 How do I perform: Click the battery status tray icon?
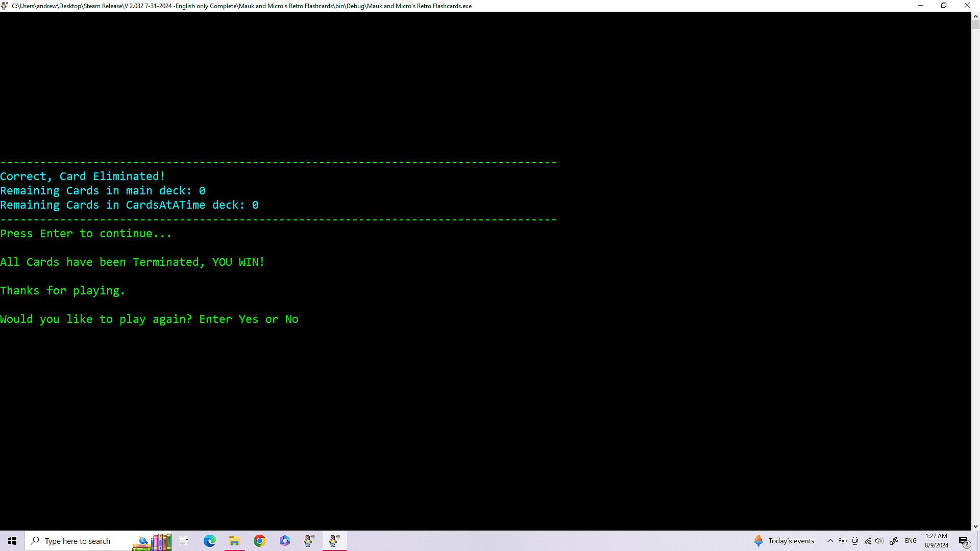click(x=843, y=541)
